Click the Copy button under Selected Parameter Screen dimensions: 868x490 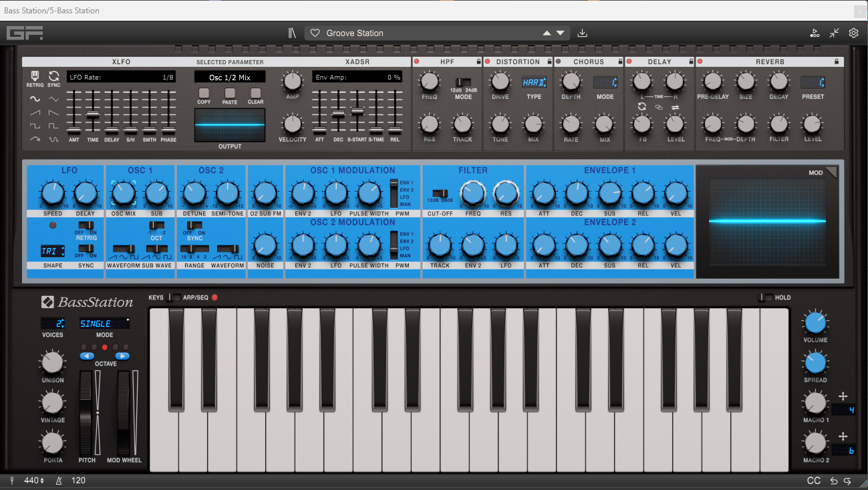point(204,93)
